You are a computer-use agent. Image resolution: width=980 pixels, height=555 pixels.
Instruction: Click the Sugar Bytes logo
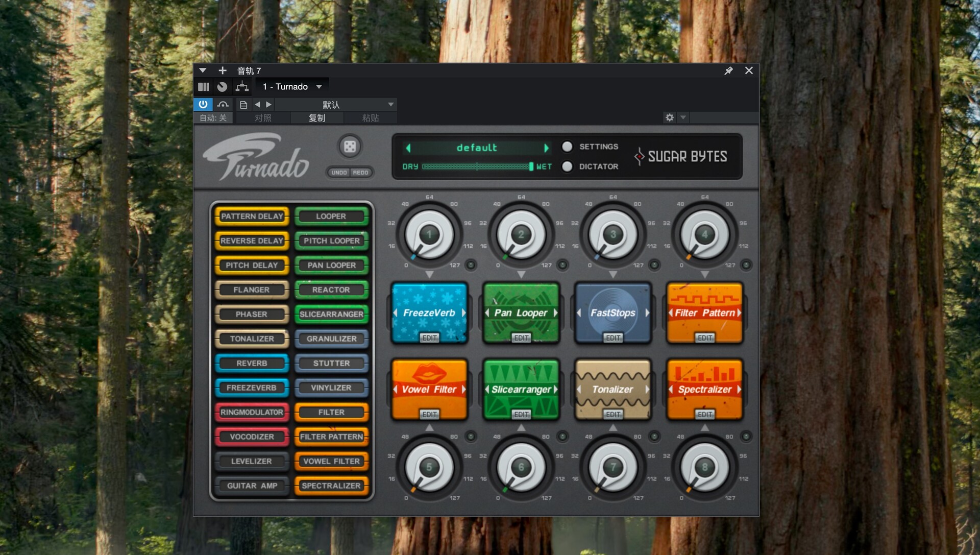[x=681, y=156]
